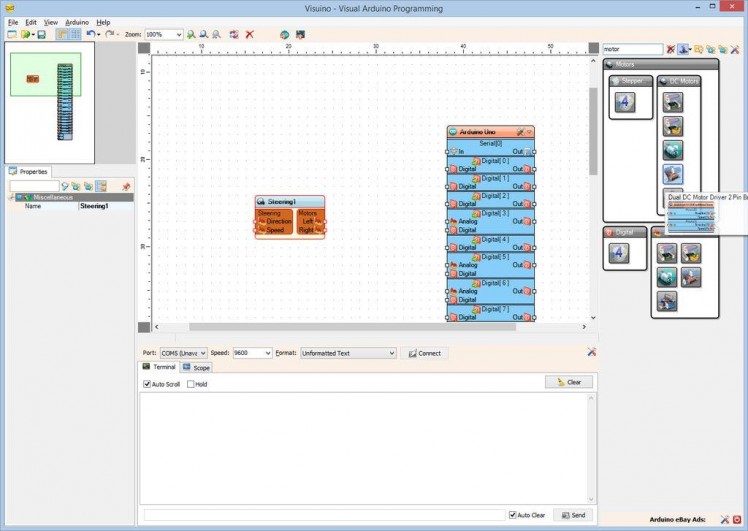
Task: Clear the component search filter icon
Action: click(x=671, y=49)
